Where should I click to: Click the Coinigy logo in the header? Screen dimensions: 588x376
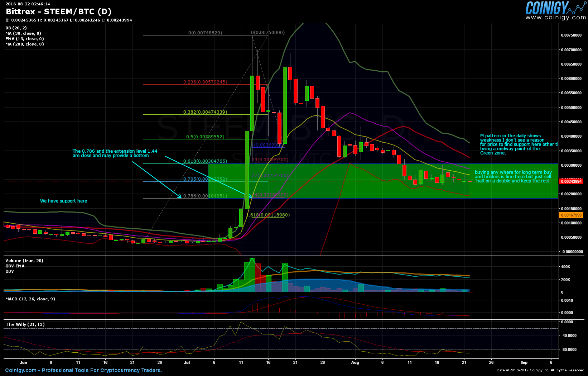pyautogui.click(x=555, y=8)
